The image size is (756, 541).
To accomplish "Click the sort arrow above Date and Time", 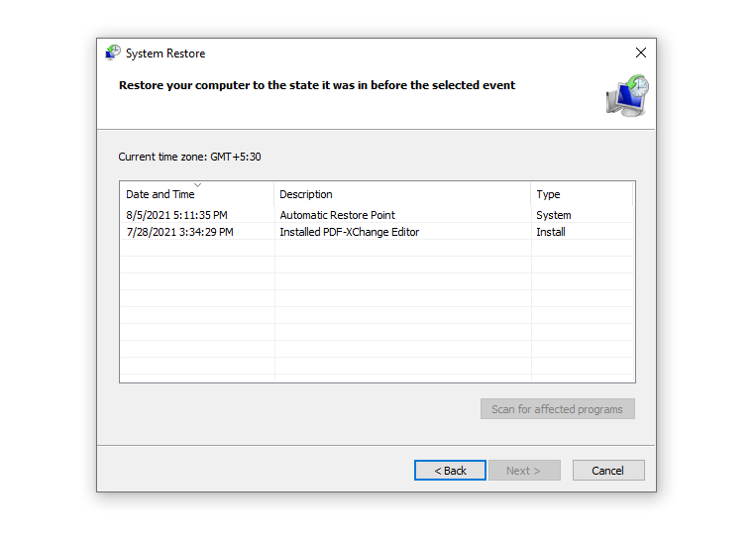I will [197, 185].
